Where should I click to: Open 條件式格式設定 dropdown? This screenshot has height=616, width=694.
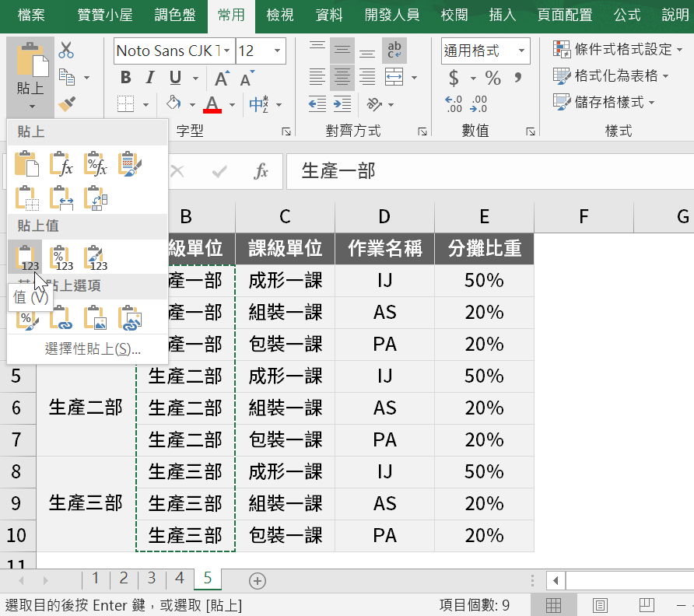point(618,49)
